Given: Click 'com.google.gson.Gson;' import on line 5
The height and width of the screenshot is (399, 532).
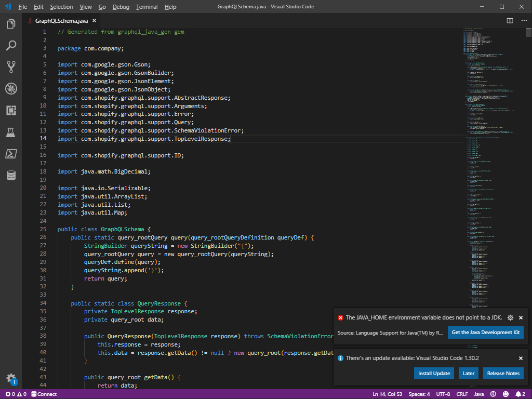Looking at the screenshot, I should pyautogui.click(x=116, y=65).
